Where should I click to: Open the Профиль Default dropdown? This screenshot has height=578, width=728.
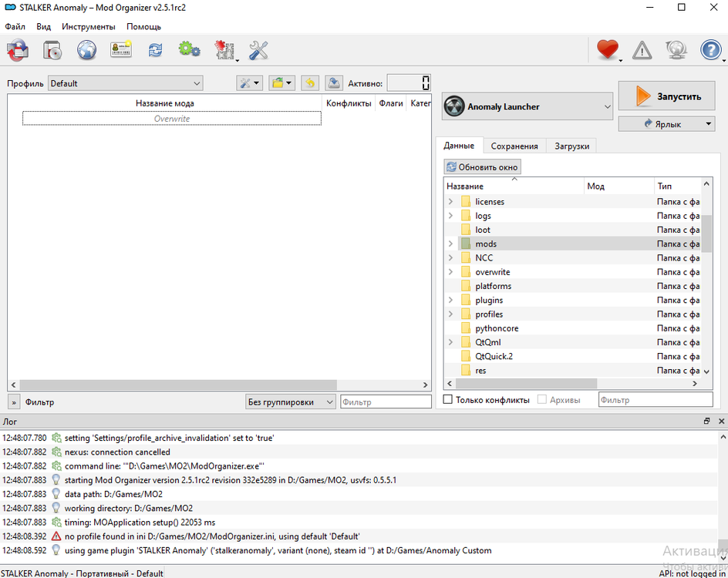125,83
